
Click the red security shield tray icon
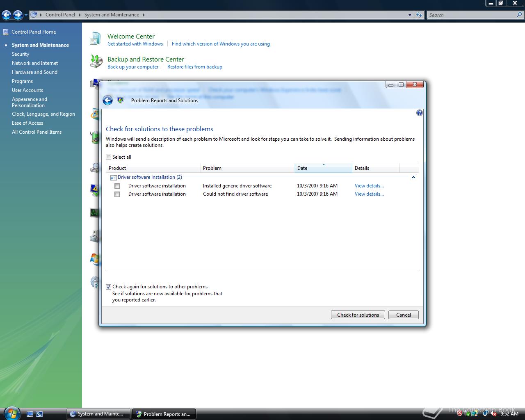point(460,414)
